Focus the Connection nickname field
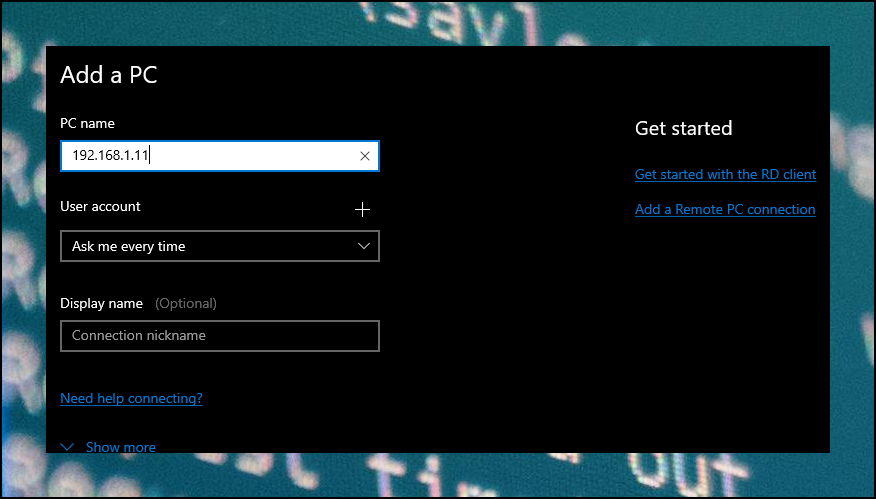 tap(220, 336)
